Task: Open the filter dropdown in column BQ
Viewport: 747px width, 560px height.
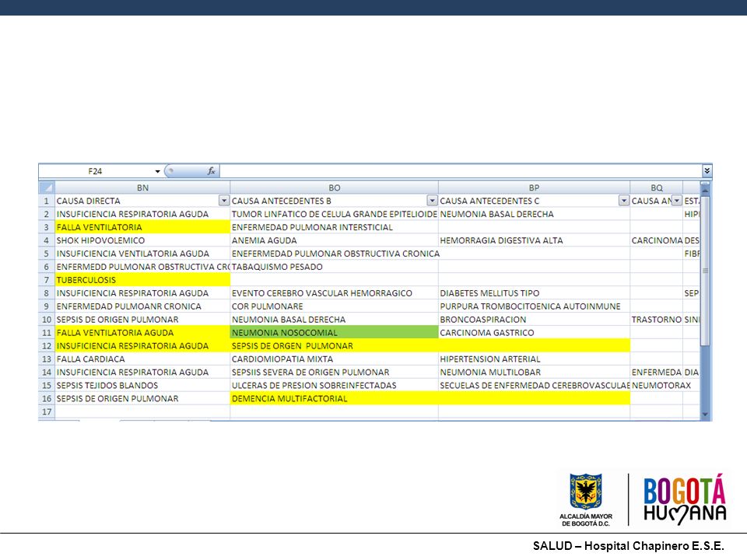Action: (676, 201)
